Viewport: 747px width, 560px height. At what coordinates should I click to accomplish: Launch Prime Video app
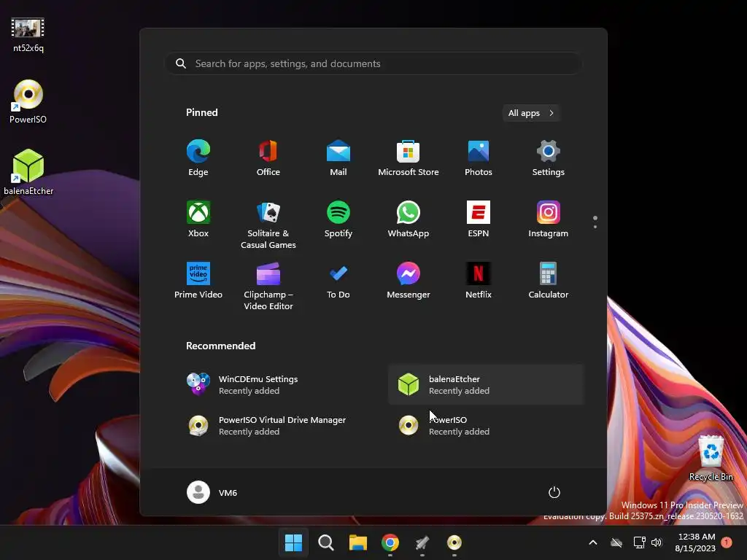tap(198, 281)
